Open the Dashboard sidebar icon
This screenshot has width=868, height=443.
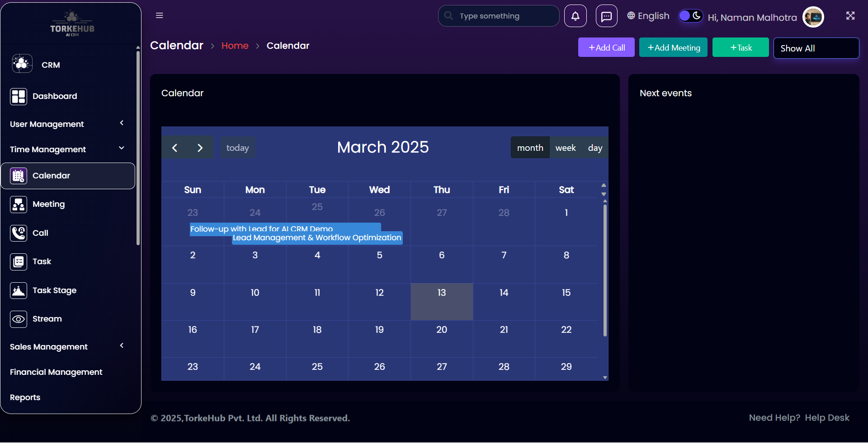coord(19,96)
